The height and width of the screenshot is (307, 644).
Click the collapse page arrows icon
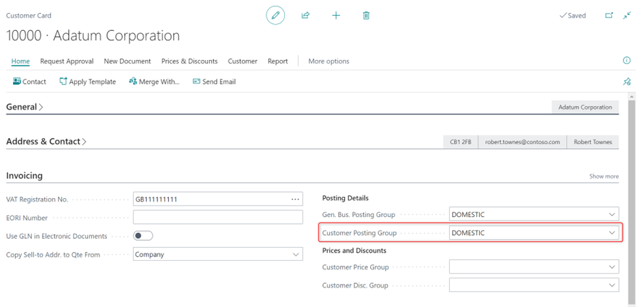[628, 15]
